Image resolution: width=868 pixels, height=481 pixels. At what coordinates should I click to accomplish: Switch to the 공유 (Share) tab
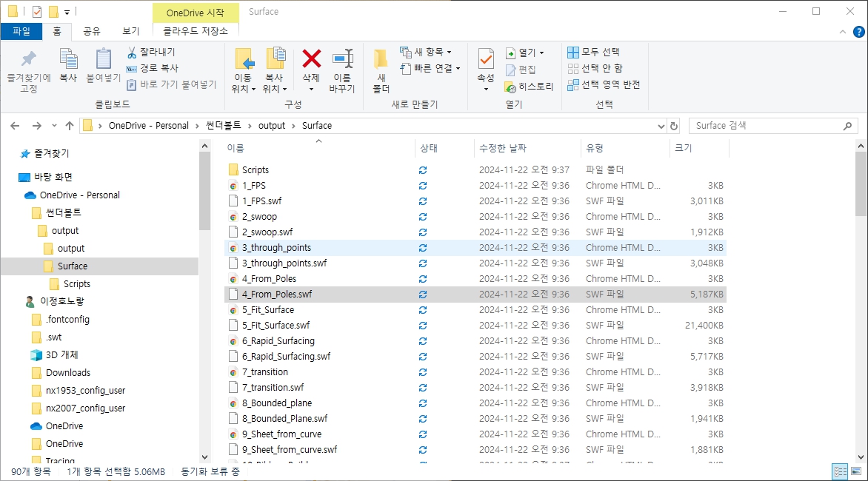tap(92, 32)
